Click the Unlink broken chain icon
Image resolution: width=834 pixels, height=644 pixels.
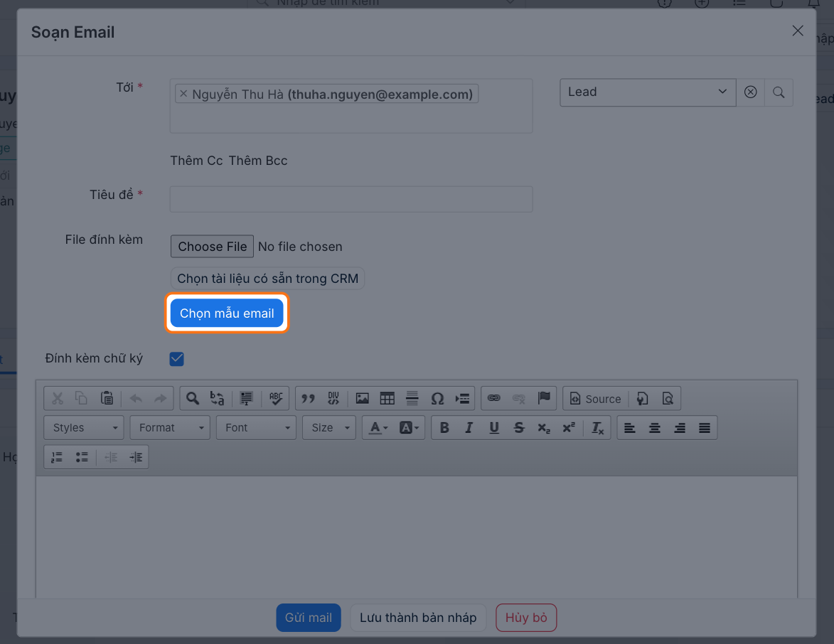[x=519, y=398]
